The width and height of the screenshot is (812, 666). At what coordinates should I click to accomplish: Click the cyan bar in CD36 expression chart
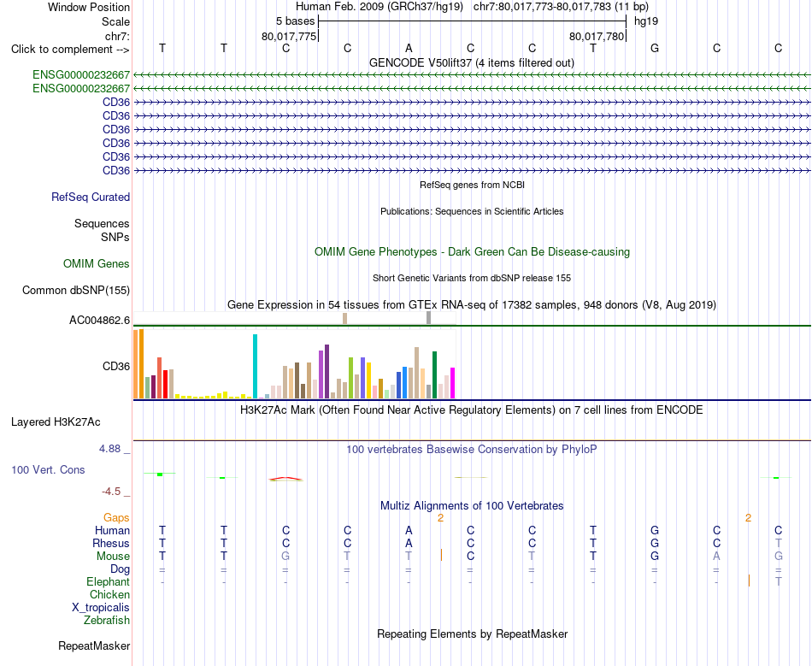click(x=255, y=366)
